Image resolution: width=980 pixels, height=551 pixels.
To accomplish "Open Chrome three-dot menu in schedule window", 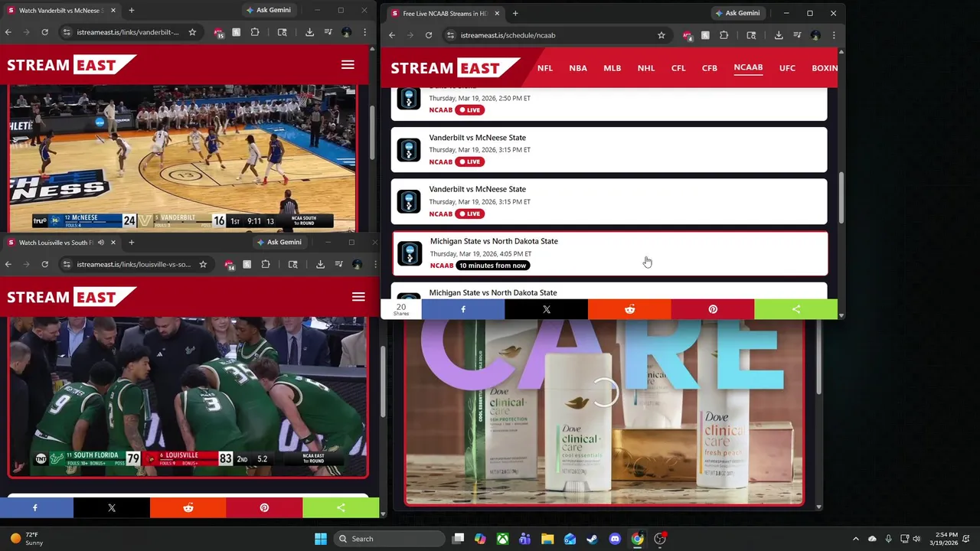I will pyautogui.click(x=834, y=35).
